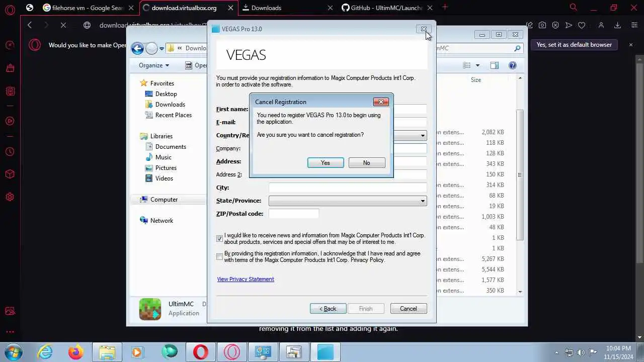Screen dimensions: 644x362
Task: Click the Explorer vertical scrollbar thumb
Action: [520, 174]
